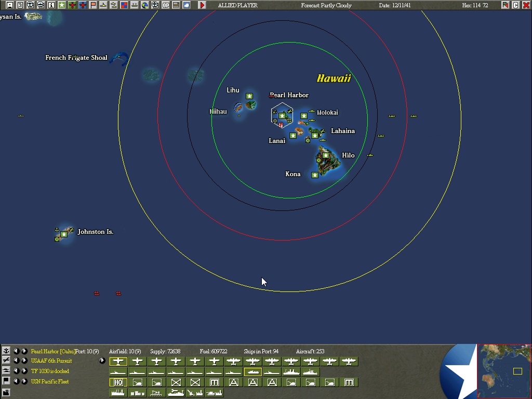
Task: Select the Johnston Is. base star
Action: coord(64,234)
